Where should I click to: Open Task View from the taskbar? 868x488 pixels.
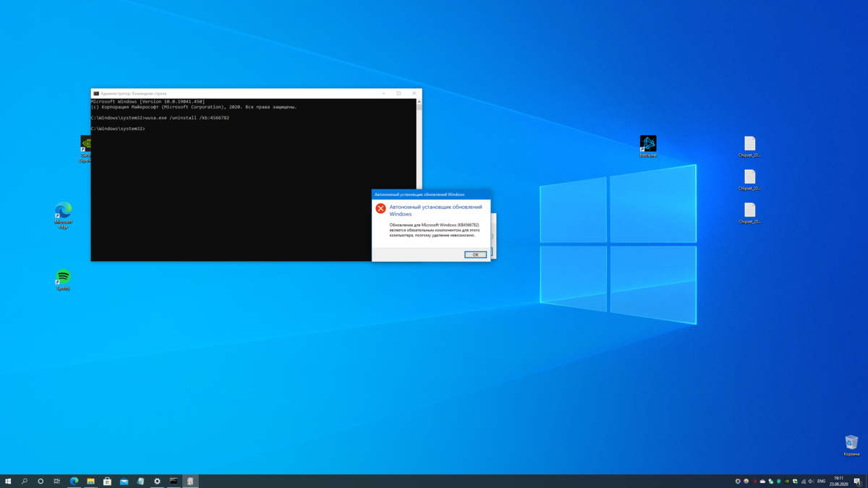click(57, 481)
